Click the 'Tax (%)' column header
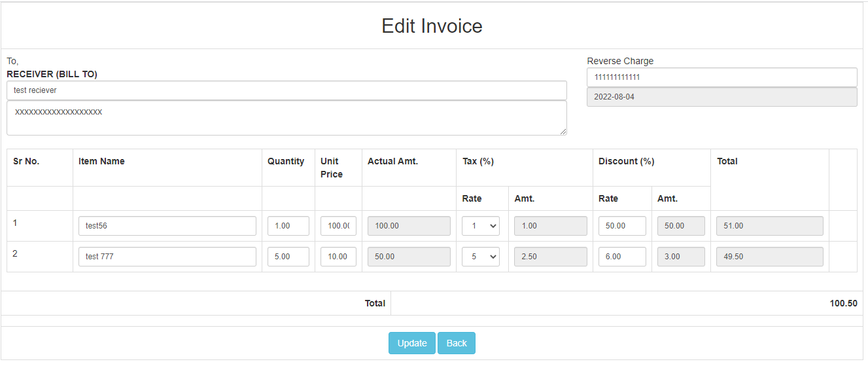 478,161
